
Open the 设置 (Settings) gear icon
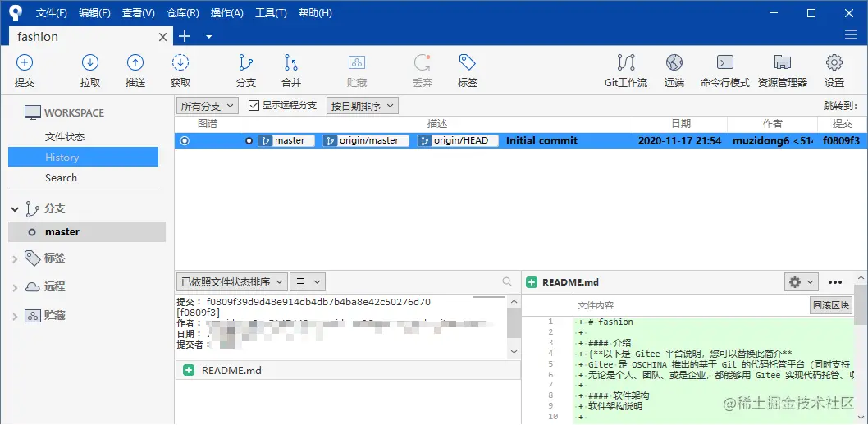point(834,62)
